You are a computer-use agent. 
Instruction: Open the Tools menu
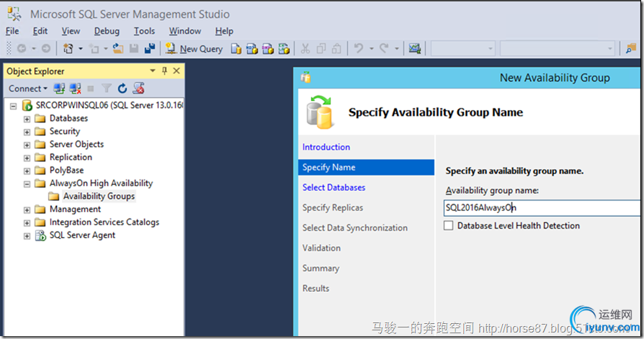click(x=144, y=31)
